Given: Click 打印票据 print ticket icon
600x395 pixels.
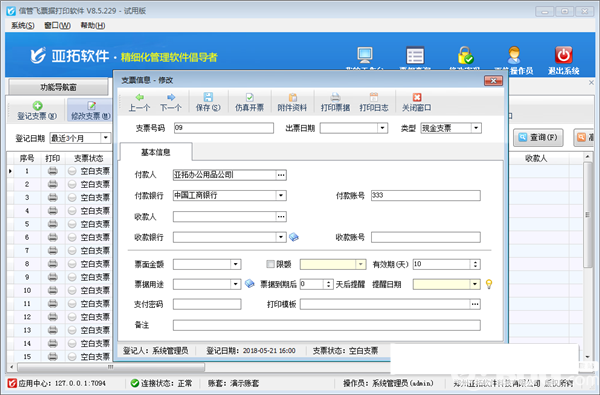Looking at the screenshot, I should tap(335, 97).
